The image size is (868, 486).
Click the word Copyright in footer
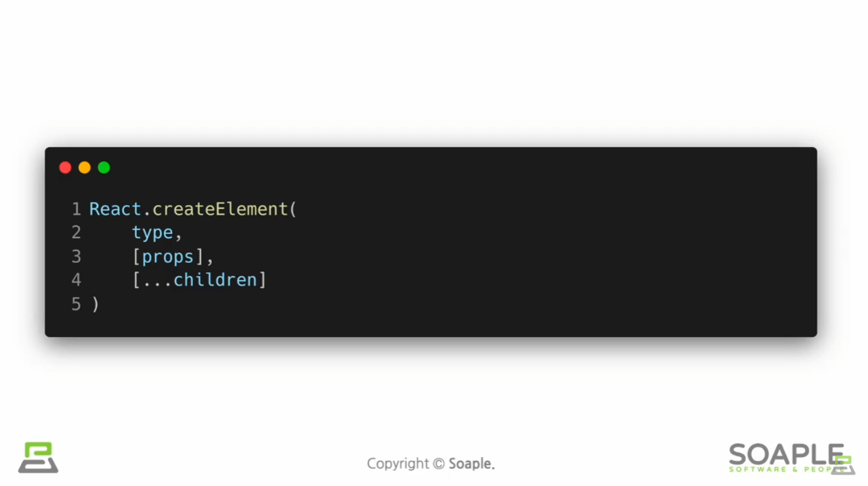pos(398,464)
